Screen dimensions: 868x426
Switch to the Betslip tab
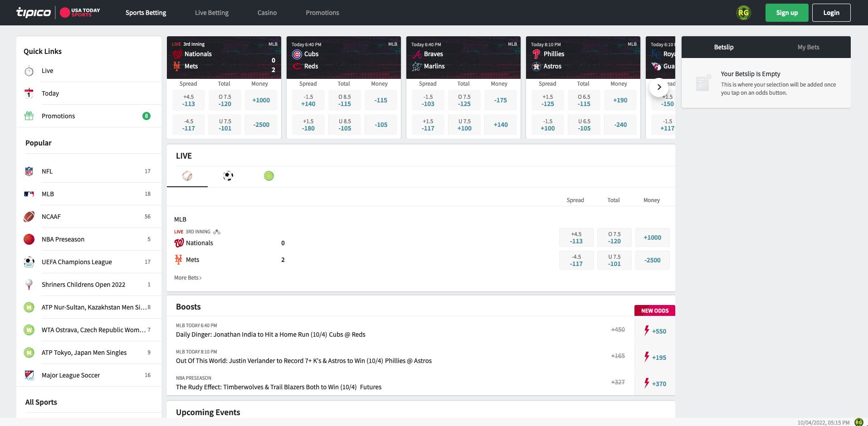click(724, 47)
